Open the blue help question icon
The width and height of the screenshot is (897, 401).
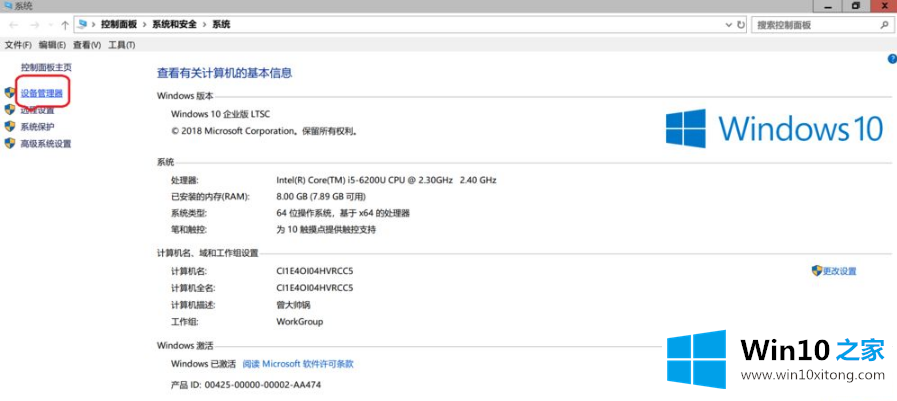pos(891,58)
